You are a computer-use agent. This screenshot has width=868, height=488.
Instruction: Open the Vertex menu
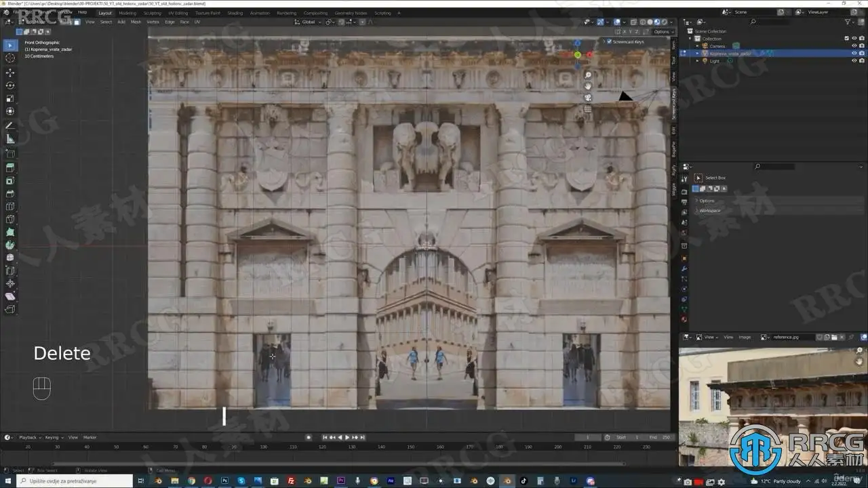coord(153,22)
